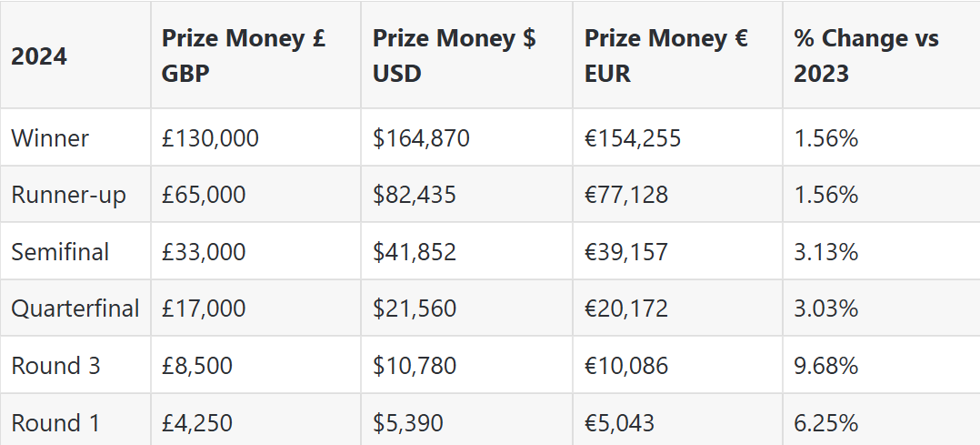Click the Semifinal $41,852 cell

point(415,252)
